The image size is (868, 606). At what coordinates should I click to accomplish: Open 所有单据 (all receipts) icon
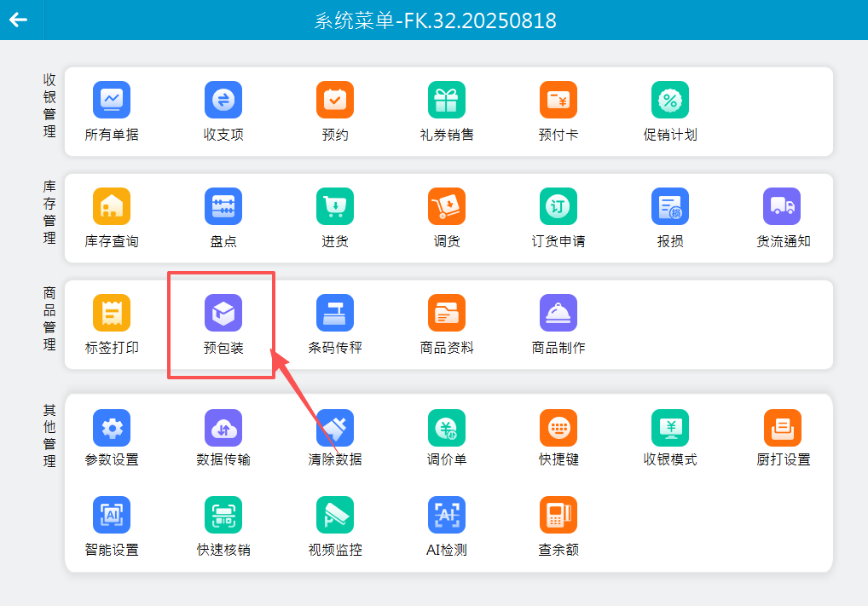coord(112,101)
